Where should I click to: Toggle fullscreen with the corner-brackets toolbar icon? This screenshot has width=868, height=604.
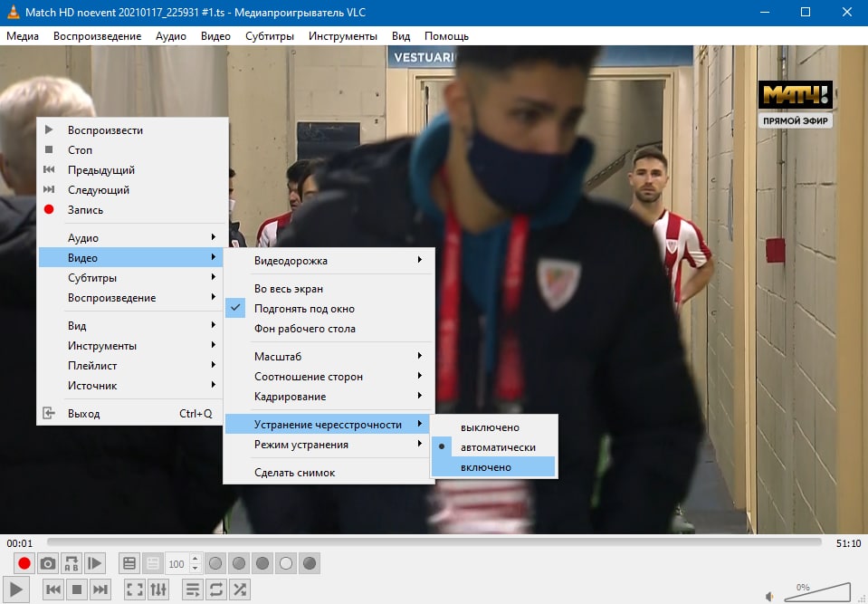[135, 589]
